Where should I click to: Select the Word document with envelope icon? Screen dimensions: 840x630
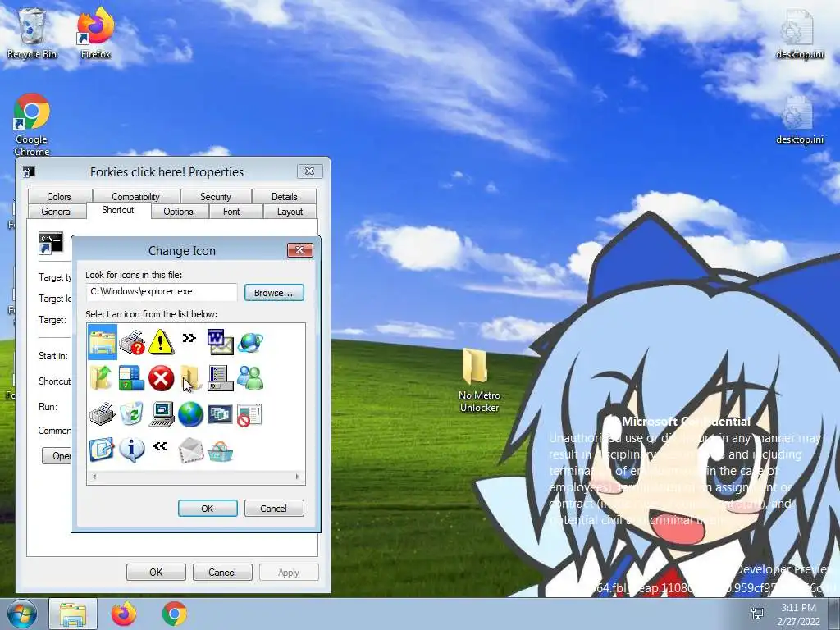[x=220, y=343]
